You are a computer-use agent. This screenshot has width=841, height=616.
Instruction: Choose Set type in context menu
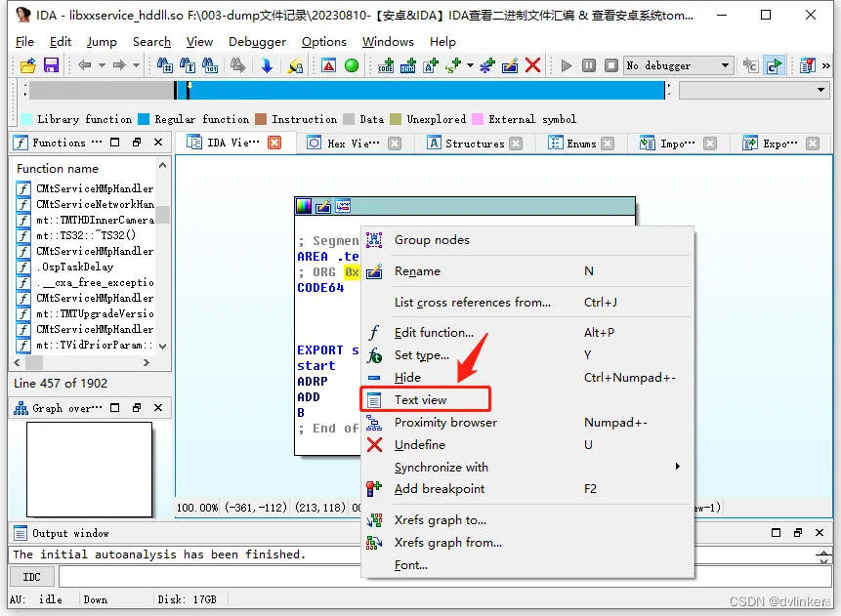pyautogui.click(x=422, y=355)
